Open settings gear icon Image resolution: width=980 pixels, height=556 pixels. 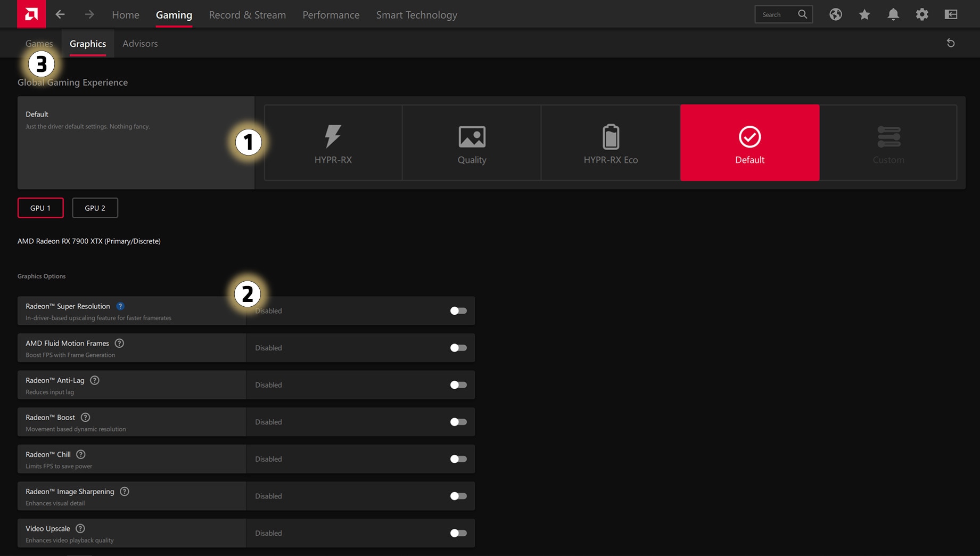922,14
